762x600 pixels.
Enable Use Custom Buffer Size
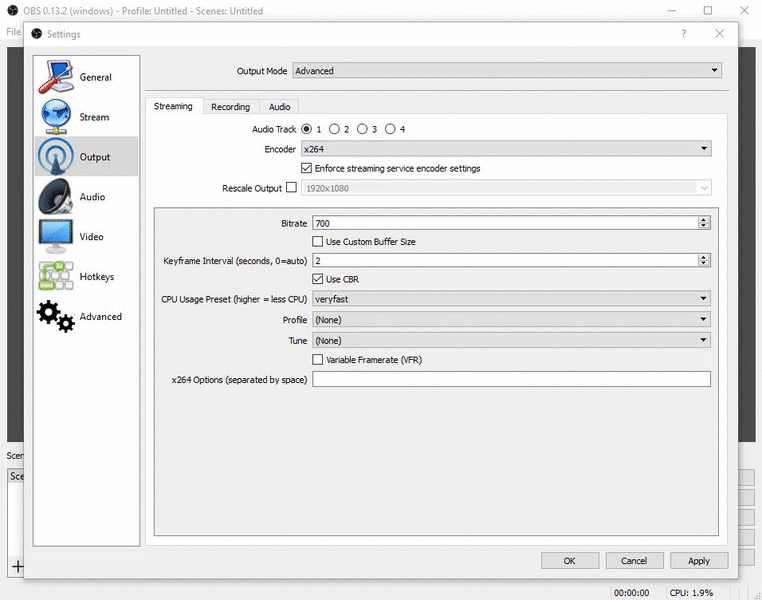click(x=317, y=241)
